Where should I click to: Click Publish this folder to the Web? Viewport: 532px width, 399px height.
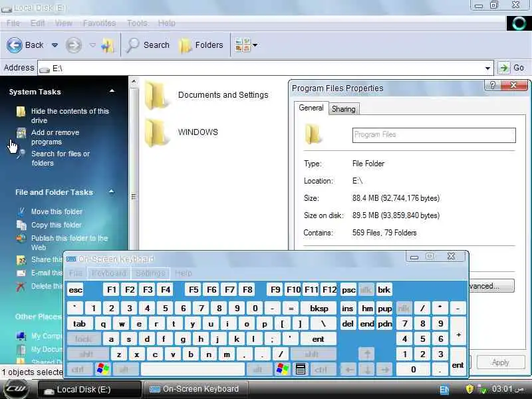coord(69,243)
